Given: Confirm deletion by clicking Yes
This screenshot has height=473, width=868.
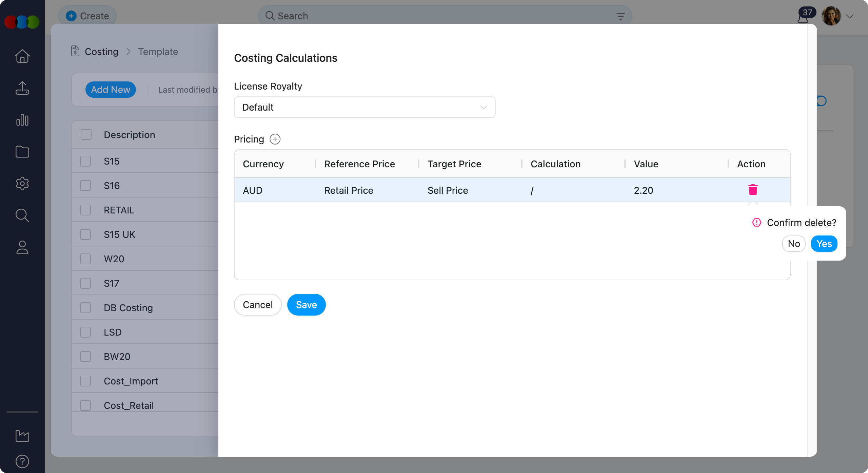Looking at the screenshot, I should pos(824,244).
